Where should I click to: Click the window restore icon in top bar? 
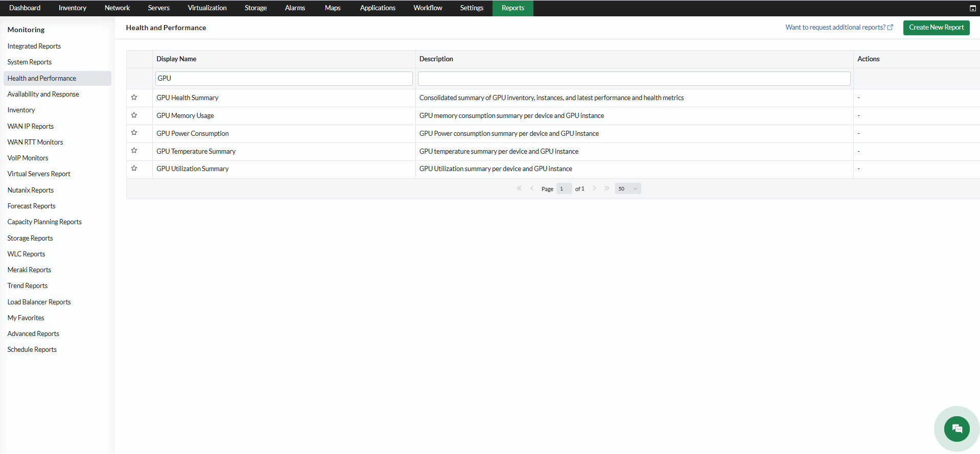click(973, 8)
